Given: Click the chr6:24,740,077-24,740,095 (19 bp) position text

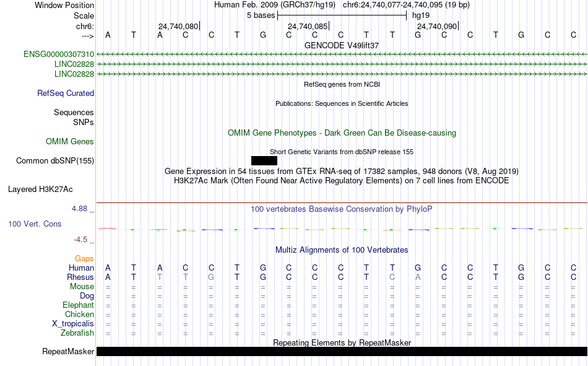Looking at the screenshot, I should pyautogui.click(x=406, y=5).
